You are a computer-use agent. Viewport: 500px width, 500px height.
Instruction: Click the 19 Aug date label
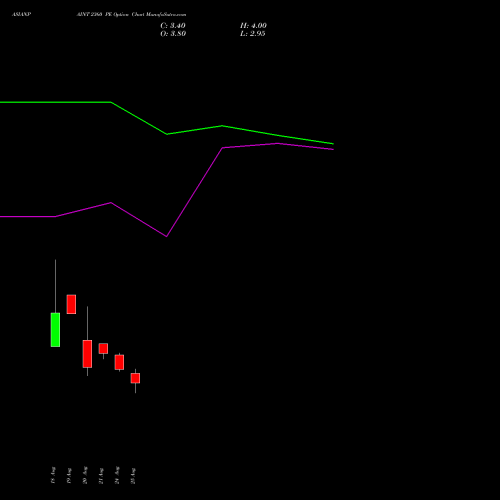pyautogui.click(x=69, y=475)
